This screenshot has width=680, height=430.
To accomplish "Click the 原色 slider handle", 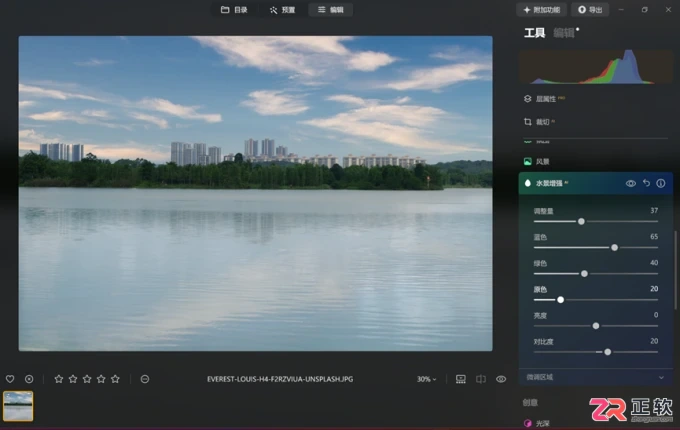I will (x=560, y=300).
